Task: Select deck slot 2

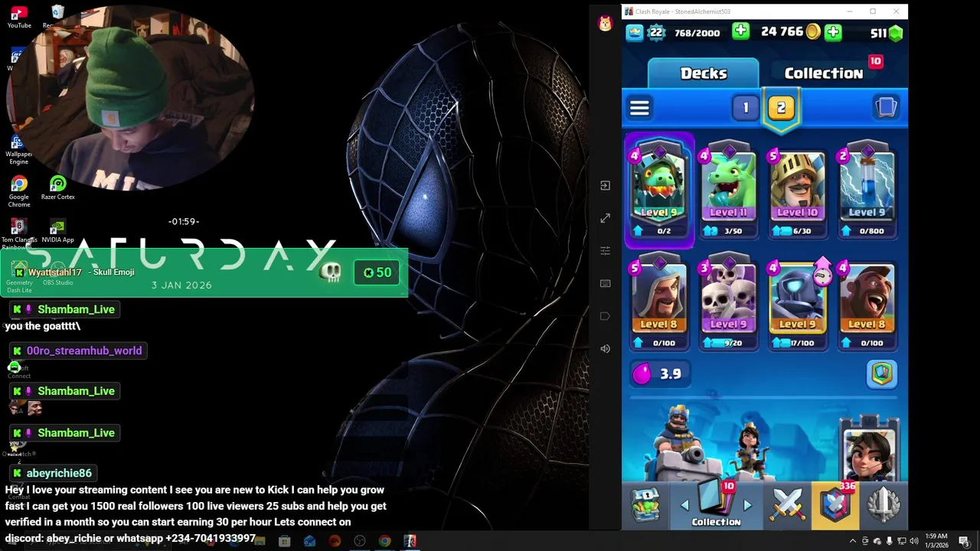Action: click(x=781, y=108)
